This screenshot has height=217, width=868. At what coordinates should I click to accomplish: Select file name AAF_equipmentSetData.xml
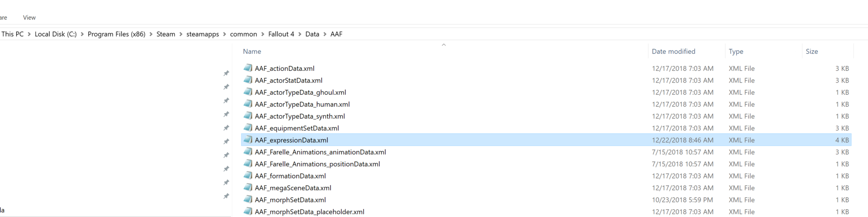(297, 128)
